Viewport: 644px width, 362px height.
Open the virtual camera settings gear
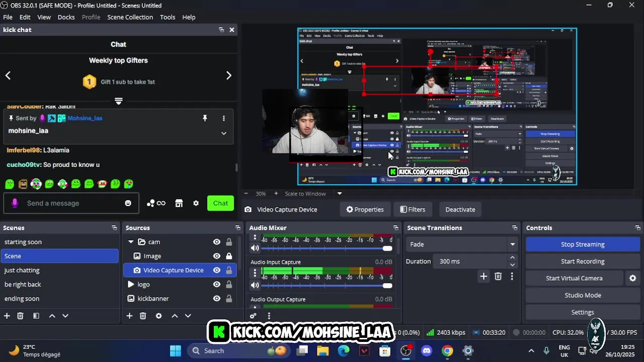(x=633, y=278)
